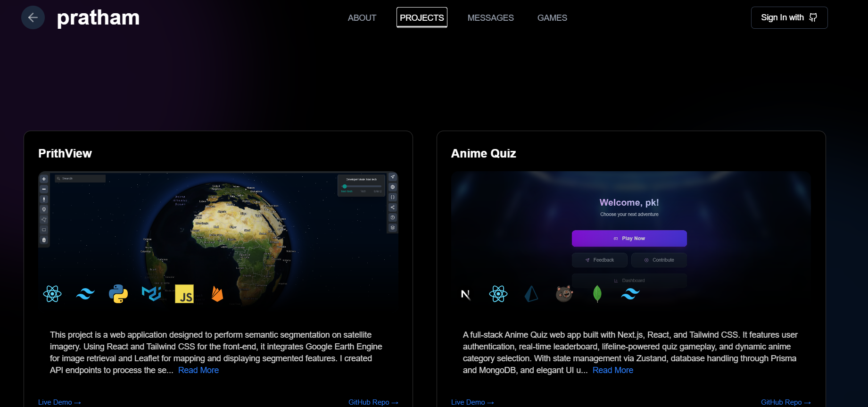
Task: Click the MongoDB leaf icon
Action: [x=597, y=294]
